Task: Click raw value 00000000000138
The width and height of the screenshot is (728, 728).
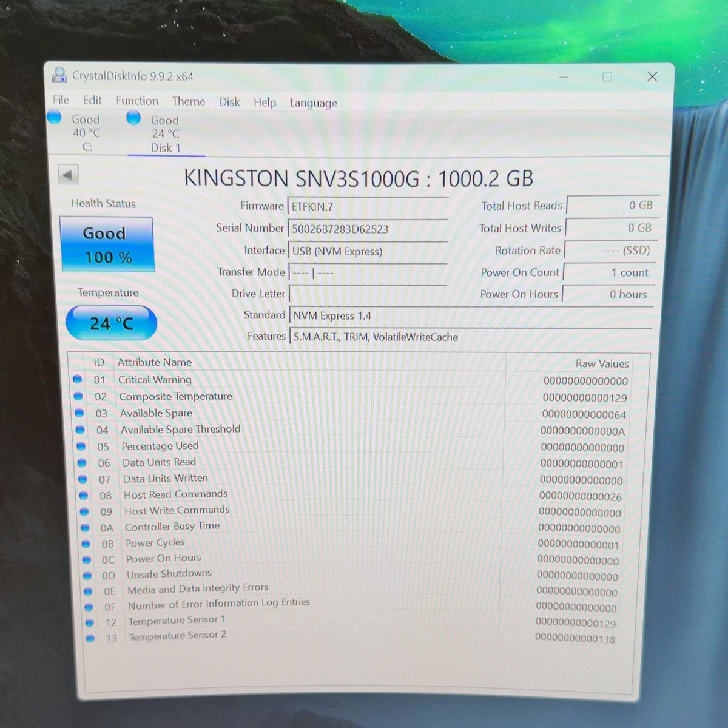Action: coord(575,638)
